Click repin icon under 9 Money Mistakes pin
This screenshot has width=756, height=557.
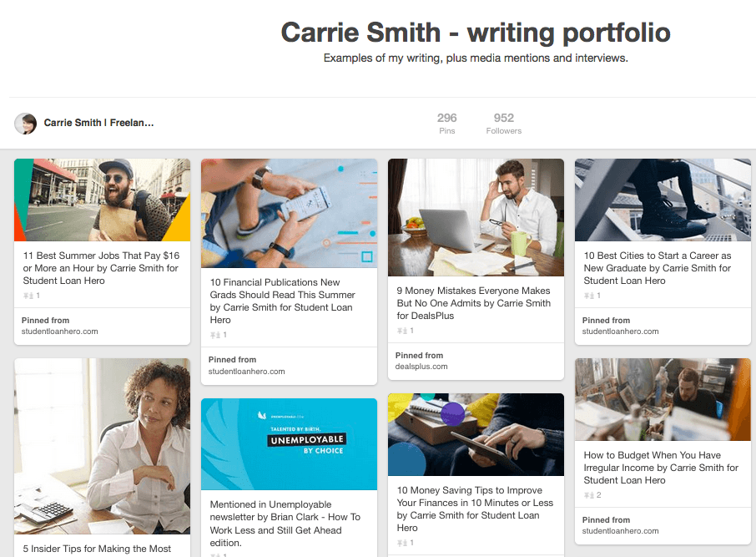pos(402,331)
